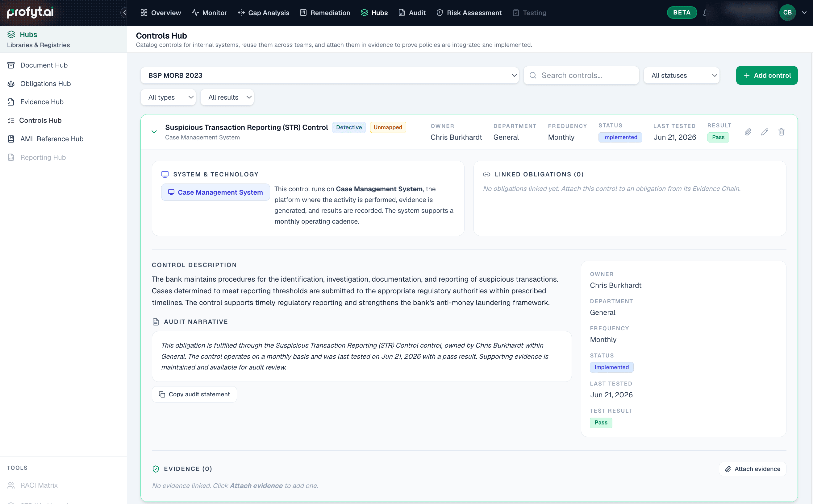Click Chris Burkhardt owner in header row
The width and height of the screenshot is (813, 504).
click(456, 137)
